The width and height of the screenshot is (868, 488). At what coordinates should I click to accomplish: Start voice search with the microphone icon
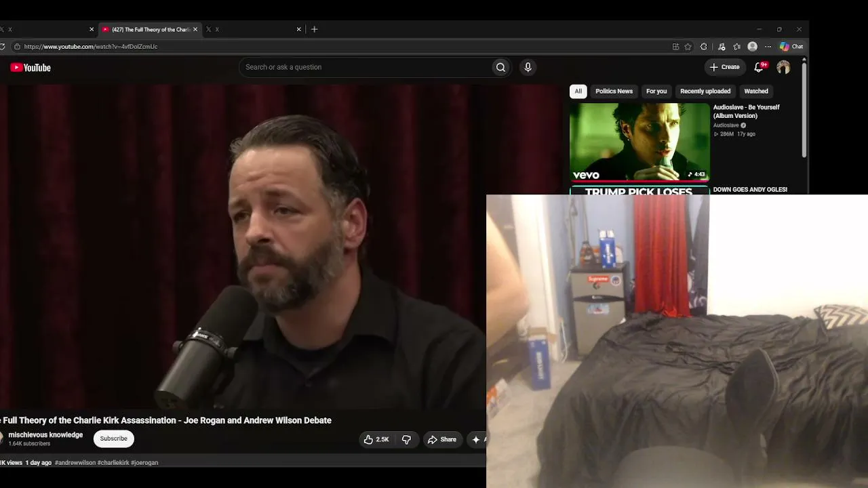coord(528,67)
